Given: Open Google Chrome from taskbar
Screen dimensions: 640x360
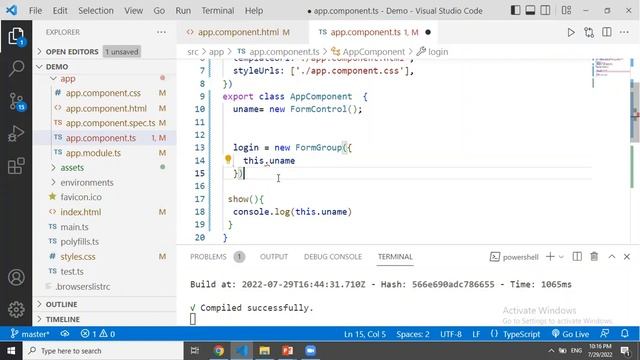Looking at the screenshot, I should pos(219,351).
